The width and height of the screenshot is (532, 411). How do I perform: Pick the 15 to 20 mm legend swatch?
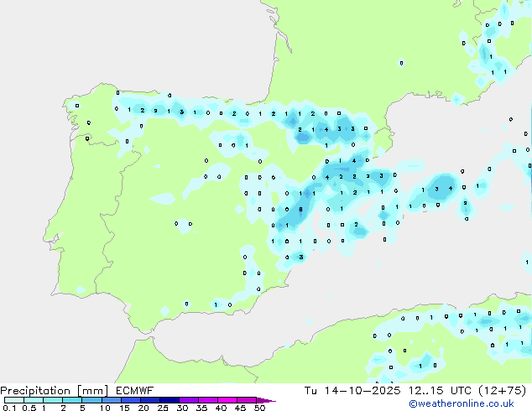click(130, 400)
